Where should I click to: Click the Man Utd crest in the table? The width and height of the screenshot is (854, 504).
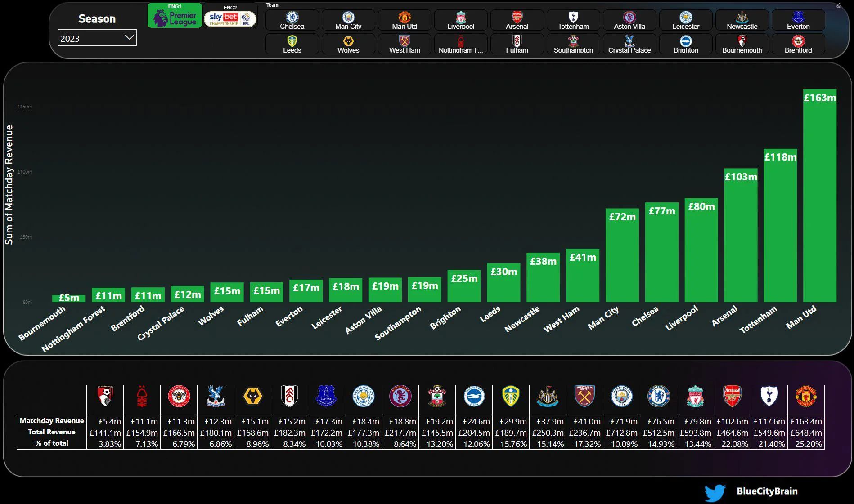point(806,396)
